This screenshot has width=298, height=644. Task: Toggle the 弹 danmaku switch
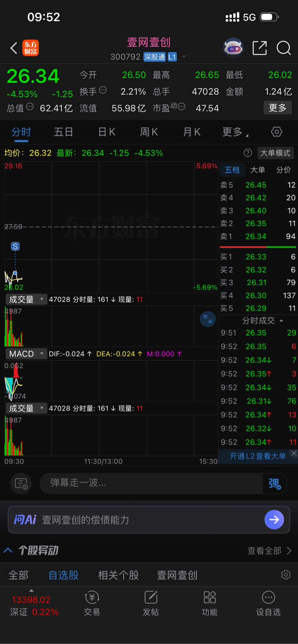coord(275,483)
